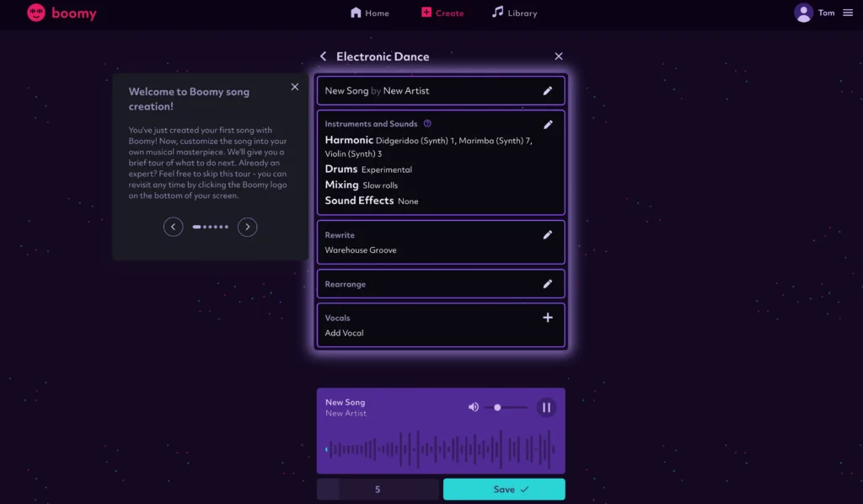Screen dimensions: 863x504
Task: Dismiss the Welcome to Boomy tour popup
Action: click(294, 87)
